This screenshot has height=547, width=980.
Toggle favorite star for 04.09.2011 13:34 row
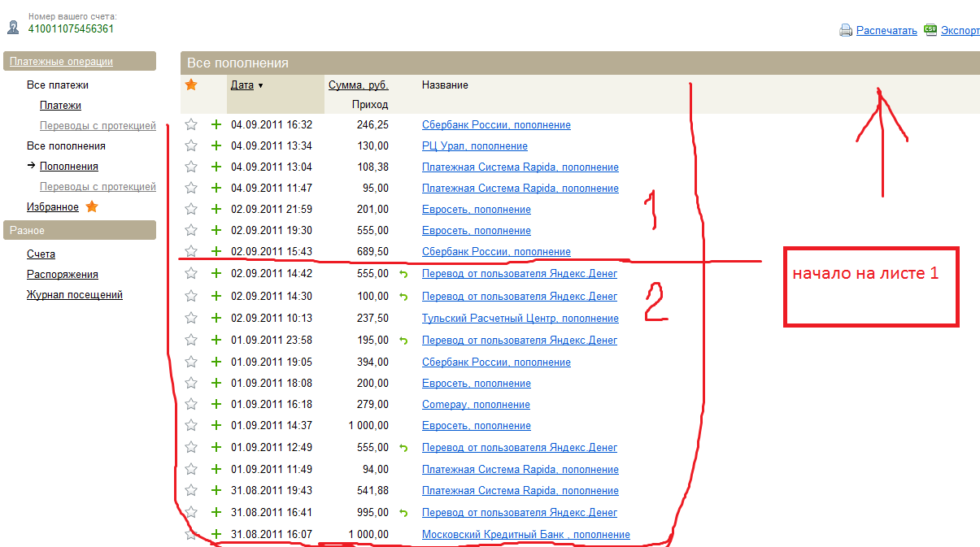pos(191,145)
